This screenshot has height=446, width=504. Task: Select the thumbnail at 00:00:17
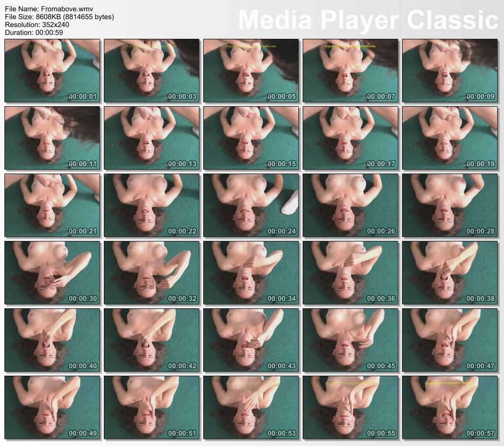(350, 138)
